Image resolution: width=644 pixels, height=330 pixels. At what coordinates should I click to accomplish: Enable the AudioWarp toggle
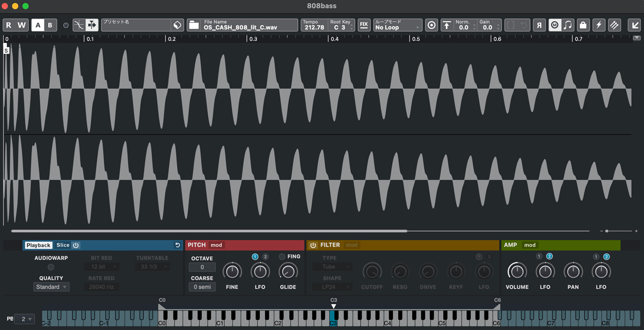pyautogui.click(x=51, y=267)
